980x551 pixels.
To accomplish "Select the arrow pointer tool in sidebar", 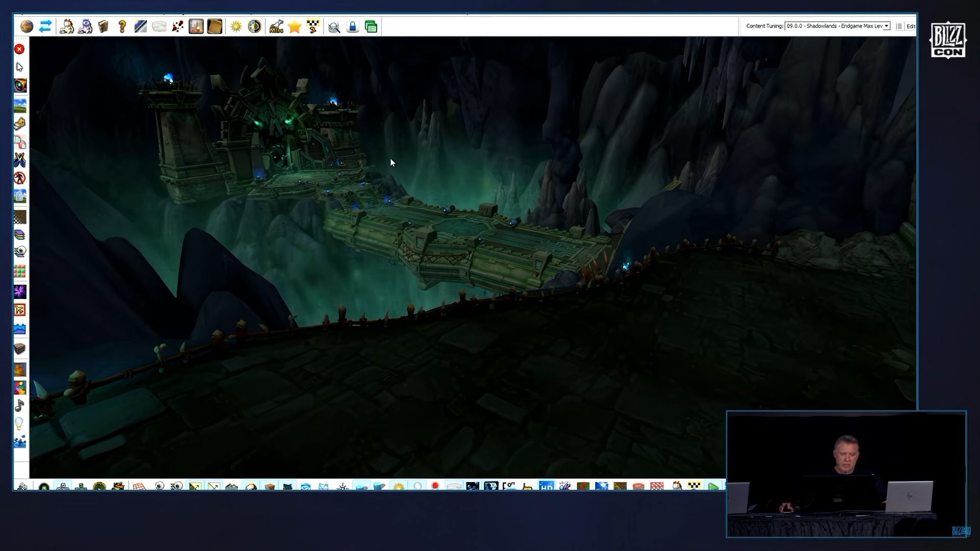I will (x=19, y=67).
